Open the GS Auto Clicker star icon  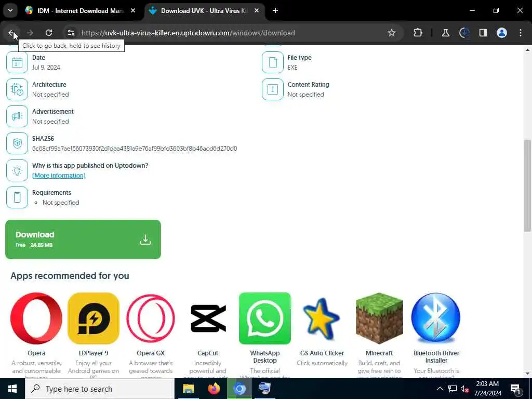(322, 319)
